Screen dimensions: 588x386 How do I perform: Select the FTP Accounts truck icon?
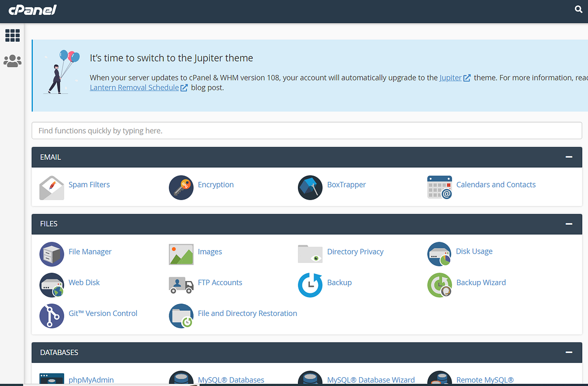[x=181, y=285]
